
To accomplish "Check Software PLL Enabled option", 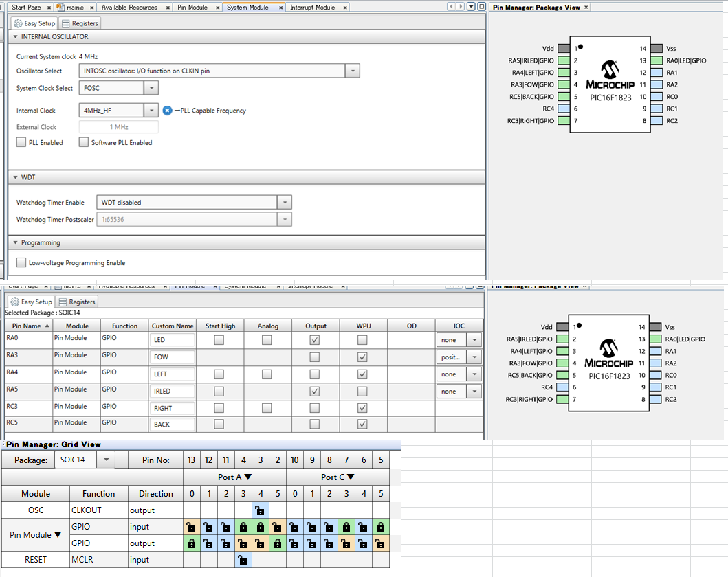I will pos(84,142).
